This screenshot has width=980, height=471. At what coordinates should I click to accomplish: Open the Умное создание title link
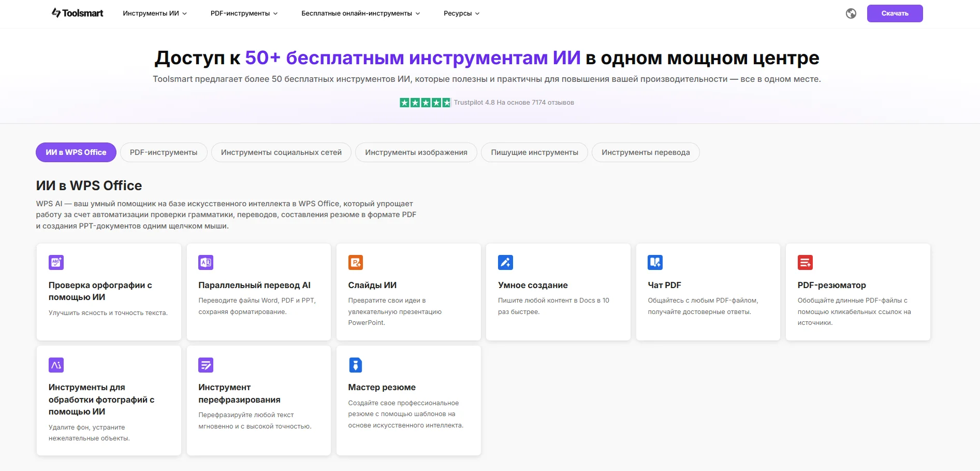(533, 285)
